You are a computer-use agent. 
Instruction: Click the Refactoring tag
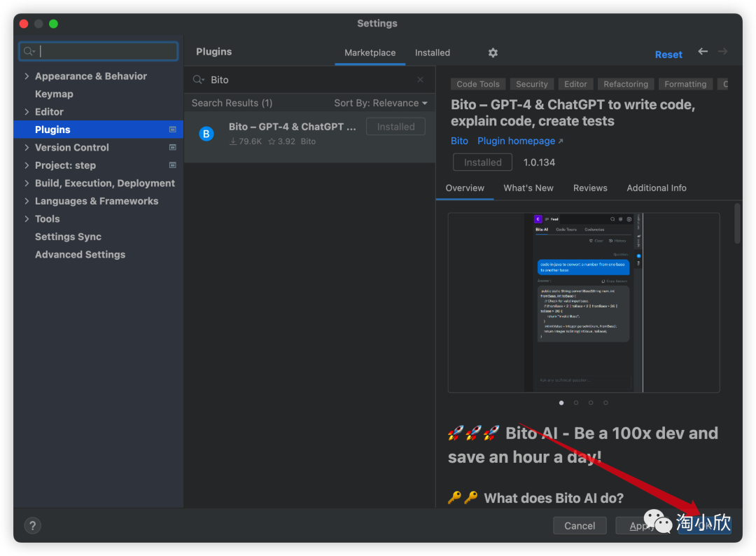coord(625,84)
